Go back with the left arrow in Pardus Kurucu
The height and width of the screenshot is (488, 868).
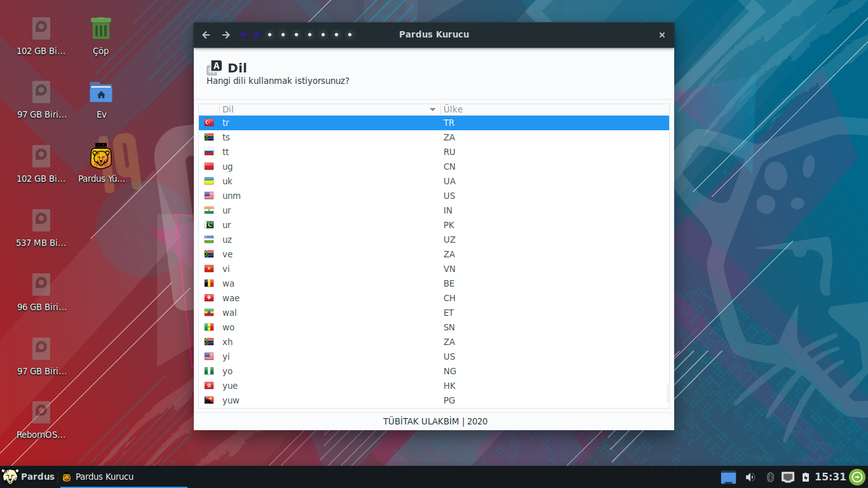tap(206, 35)
